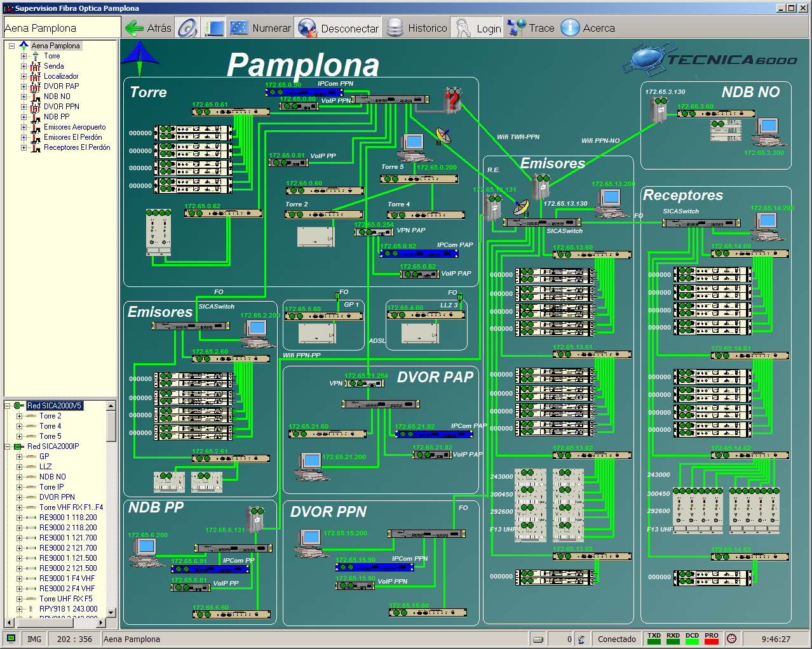Click the DCD status indicator
The image size is (812, 649).
coord(692,639)
